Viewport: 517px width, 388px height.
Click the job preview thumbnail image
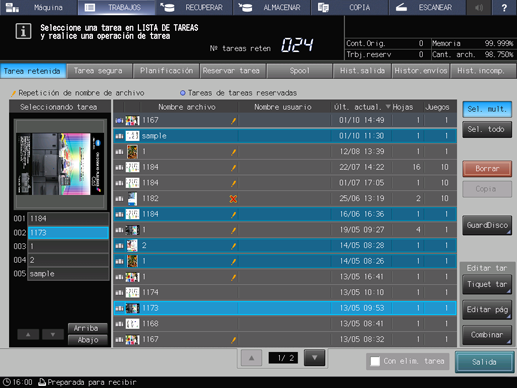[x=60, y=164]
